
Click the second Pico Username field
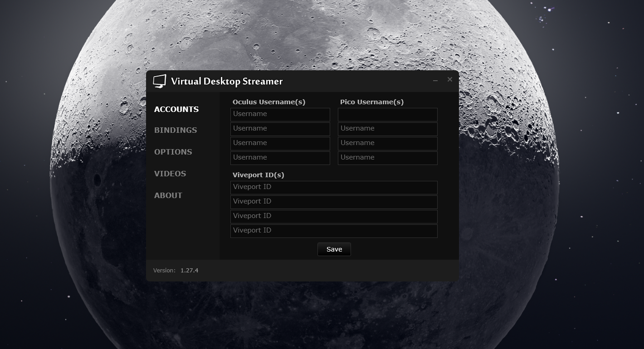(x=388, y=129)
